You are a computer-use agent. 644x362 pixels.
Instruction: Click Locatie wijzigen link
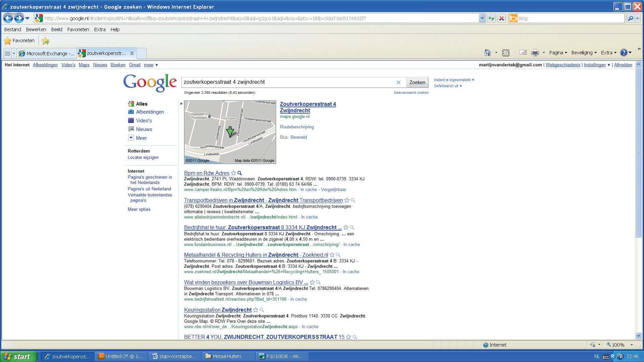coord(143,158)
